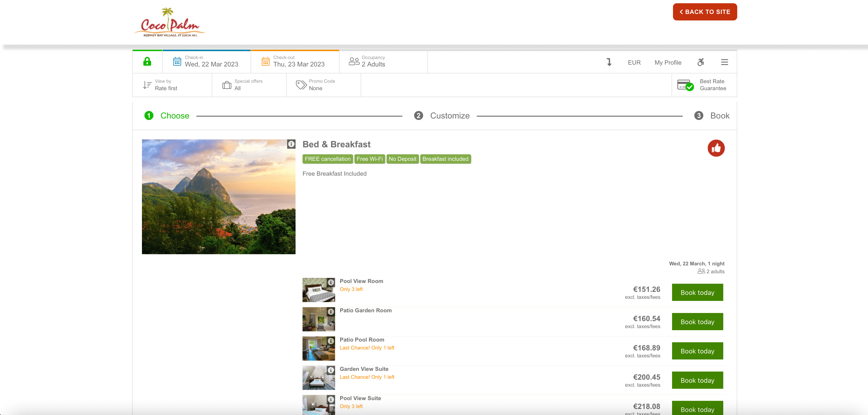Screen dimensions: 868x415
Task: Change the EUR currency selector
Action: coord(634,63)
